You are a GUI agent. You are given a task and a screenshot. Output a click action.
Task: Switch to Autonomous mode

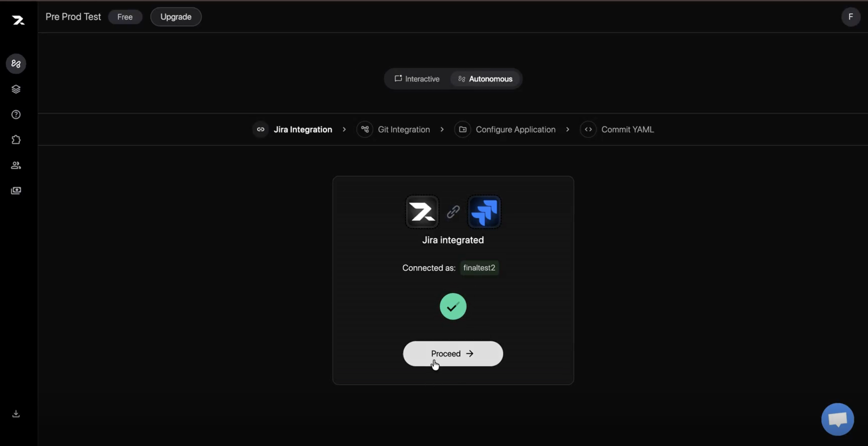tap(485, 79)
